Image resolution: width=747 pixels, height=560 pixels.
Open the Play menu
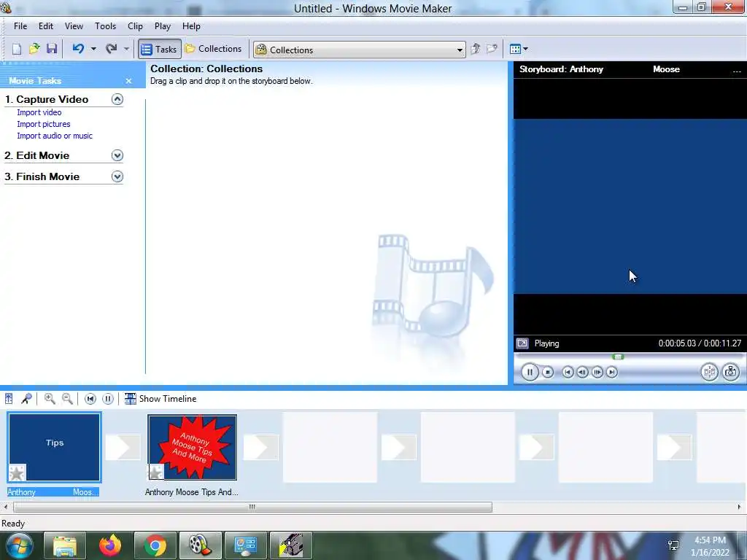point(163,26)
